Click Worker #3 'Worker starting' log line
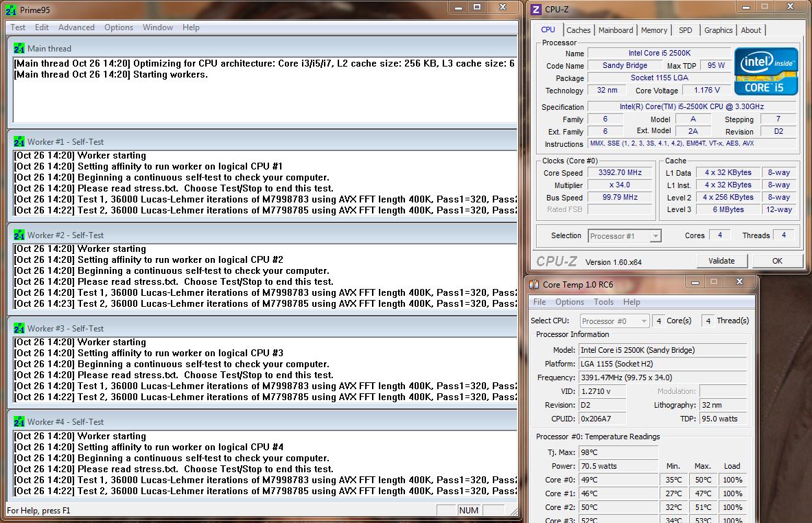The width and height of the screenshot is (812, 523). [x=80, y=342]
